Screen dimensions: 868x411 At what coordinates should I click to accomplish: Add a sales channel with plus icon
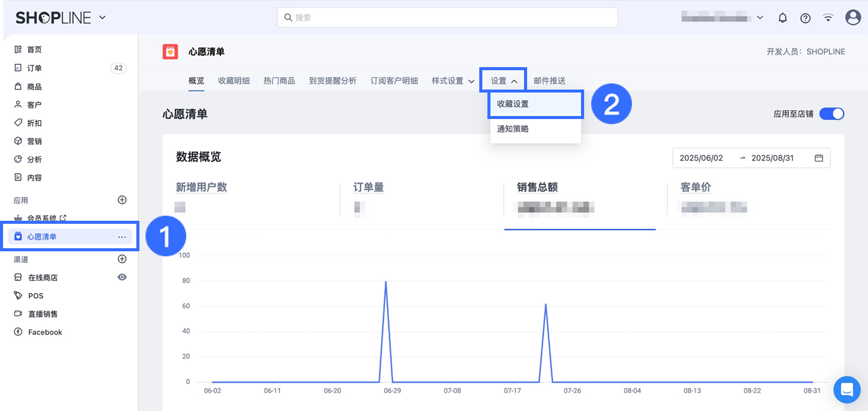pyautogui.click(x=122, y=259)
